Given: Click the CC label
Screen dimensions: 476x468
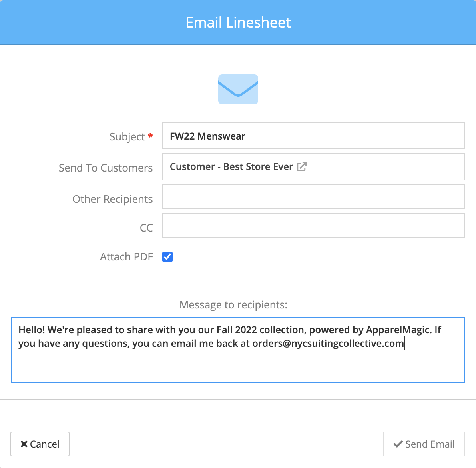Looking at the screenshot, I should pos(146,228).
